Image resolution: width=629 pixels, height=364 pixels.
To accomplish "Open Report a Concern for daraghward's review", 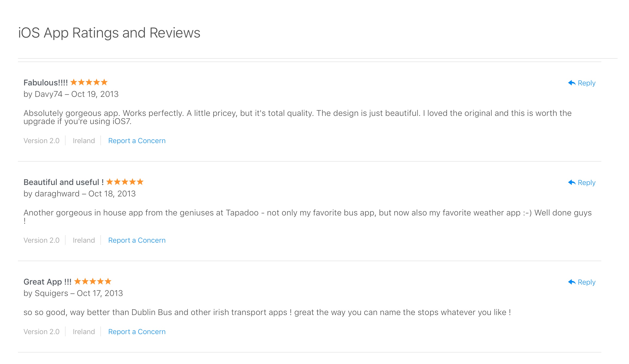I will pos(137,240).
